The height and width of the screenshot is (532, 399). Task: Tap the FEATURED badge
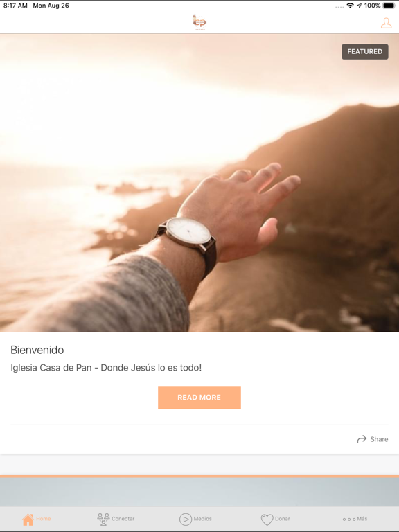(x=365, y=51)
